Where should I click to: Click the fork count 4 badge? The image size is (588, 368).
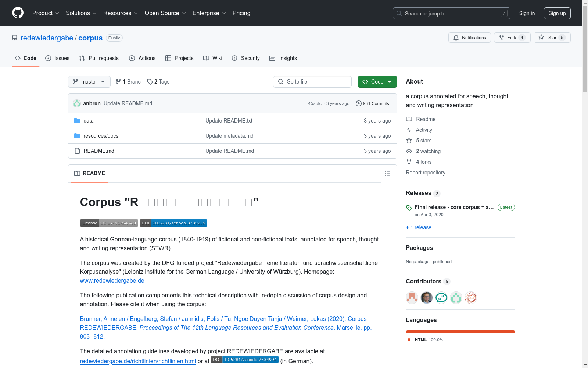(522, 38)
